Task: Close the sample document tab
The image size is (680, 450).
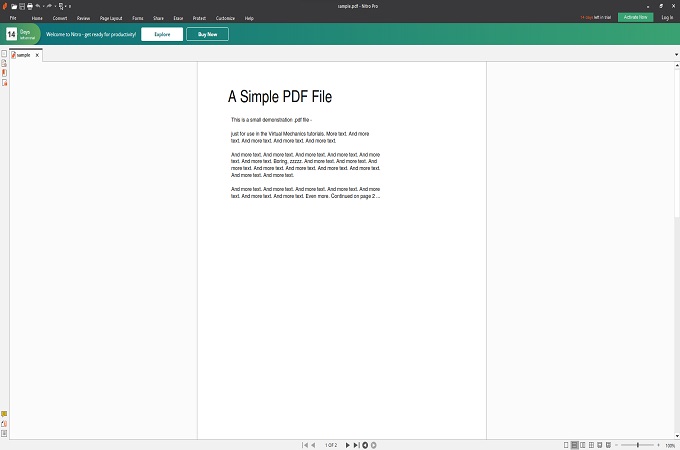Action: (x=37, y=55)
